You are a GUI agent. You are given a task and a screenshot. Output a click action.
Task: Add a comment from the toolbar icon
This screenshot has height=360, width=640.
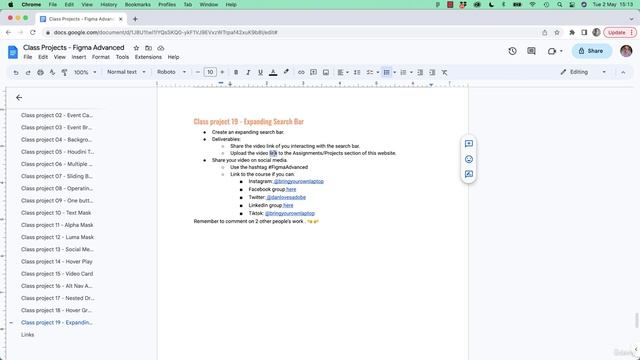(x=313, y=72)
